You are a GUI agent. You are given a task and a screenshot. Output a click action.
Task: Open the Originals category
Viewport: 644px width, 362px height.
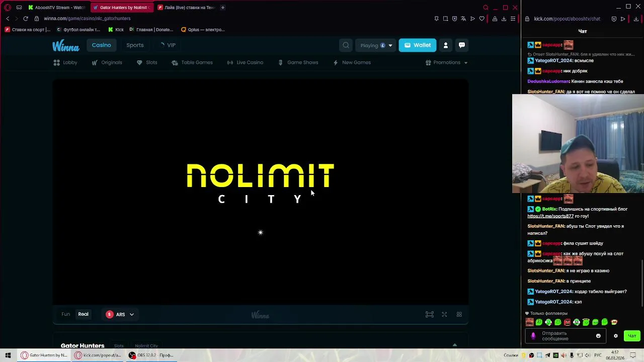point(107,62)
